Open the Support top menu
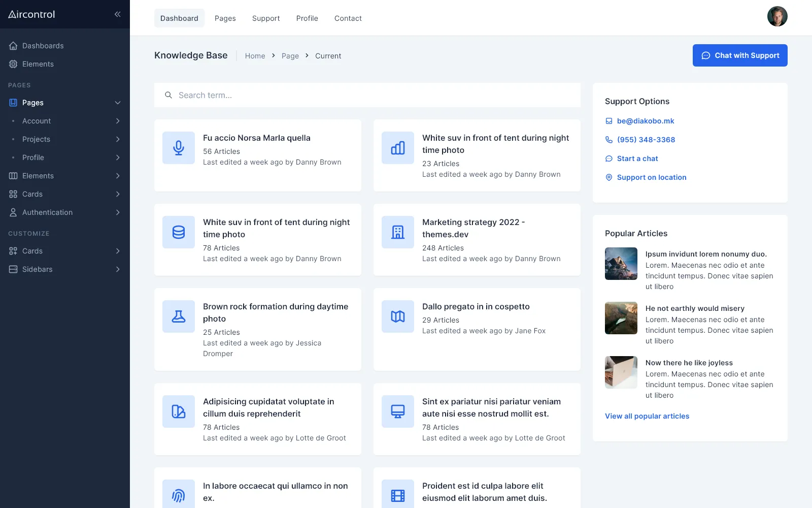Image resolution: width=812 pixels, height=508 pixels. [266, 18]
